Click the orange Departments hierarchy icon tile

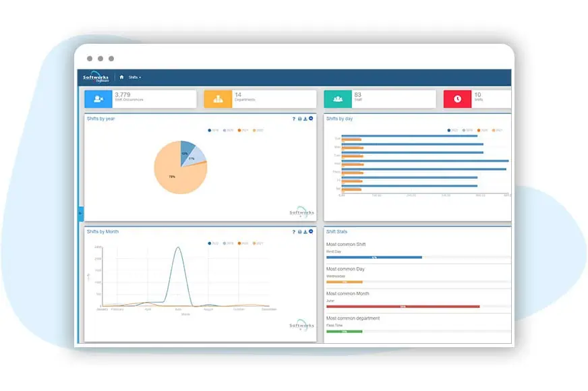click(x=218, y=99)
